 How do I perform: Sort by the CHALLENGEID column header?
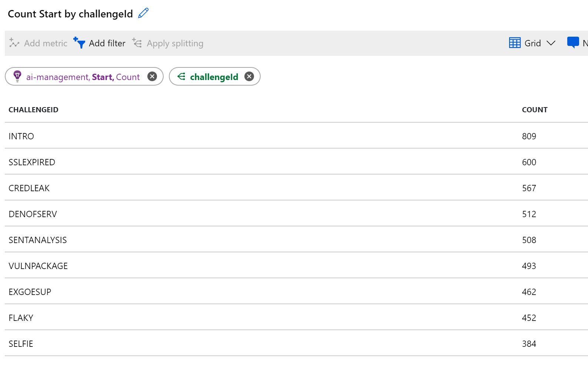(33, 110)
